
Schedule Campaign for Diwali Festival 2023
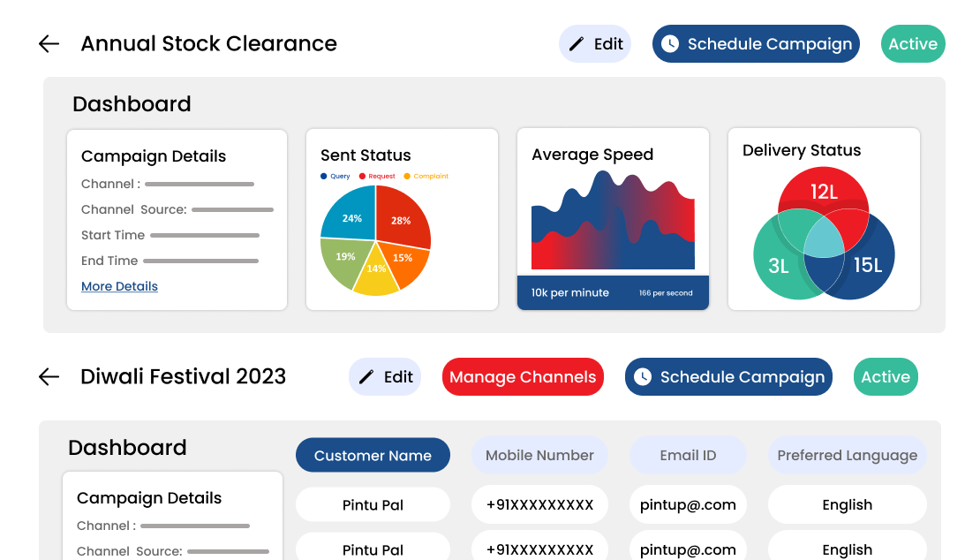point(728,377)
